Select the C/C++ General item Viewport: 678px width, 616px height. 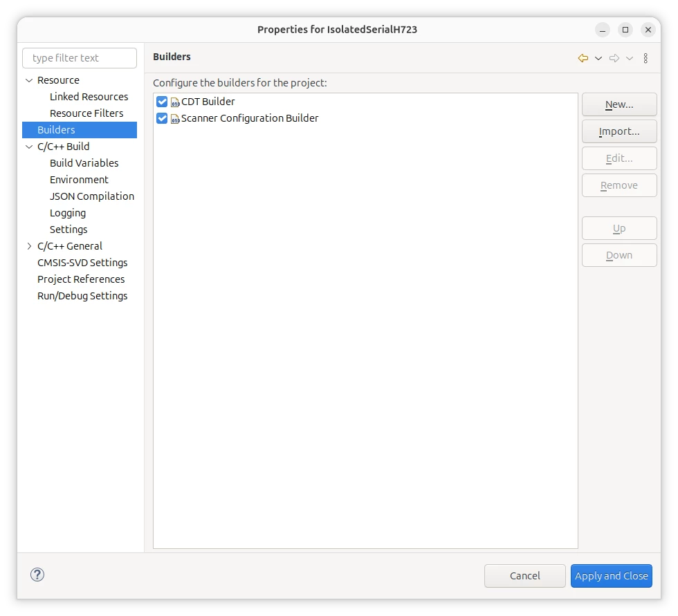tap(70, 246)
